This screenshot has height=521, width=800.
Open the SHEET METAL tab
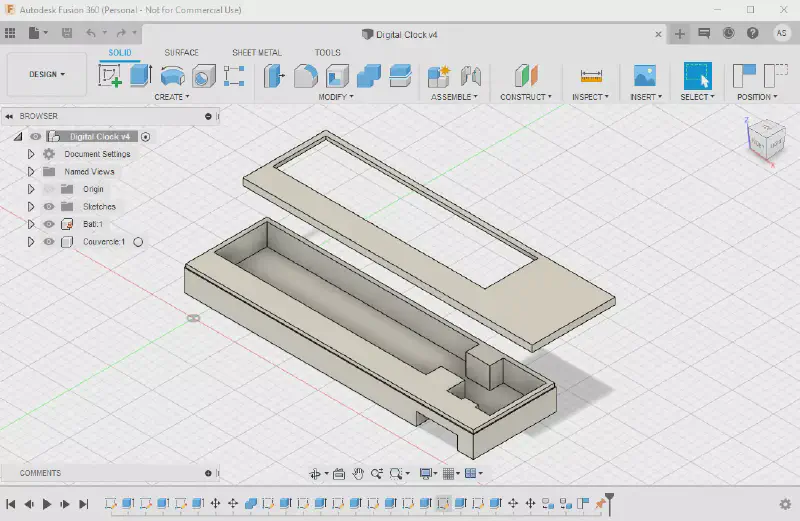click(x=257, y=52)
